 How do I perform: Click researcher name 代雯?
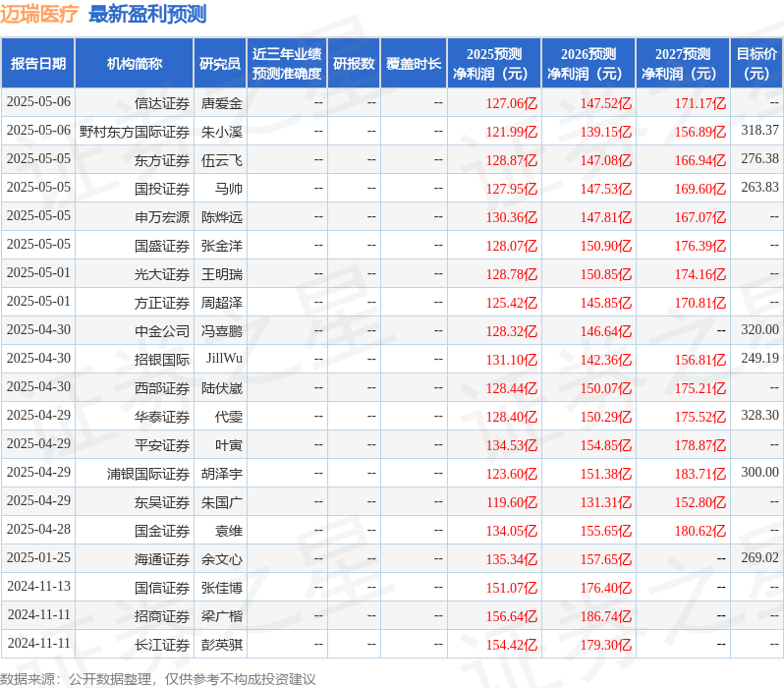(x=229, y=418)
